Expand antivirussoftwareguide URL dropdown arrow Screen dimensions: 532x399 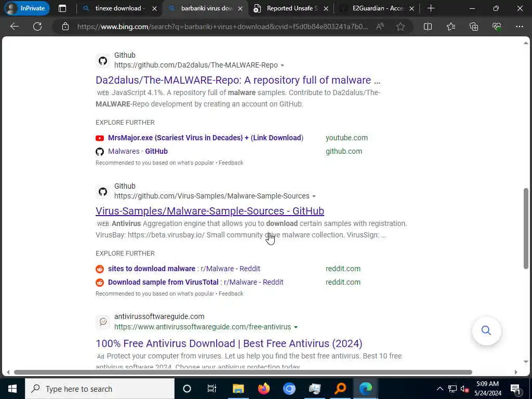pyautogui.click(x=296, y=327)
